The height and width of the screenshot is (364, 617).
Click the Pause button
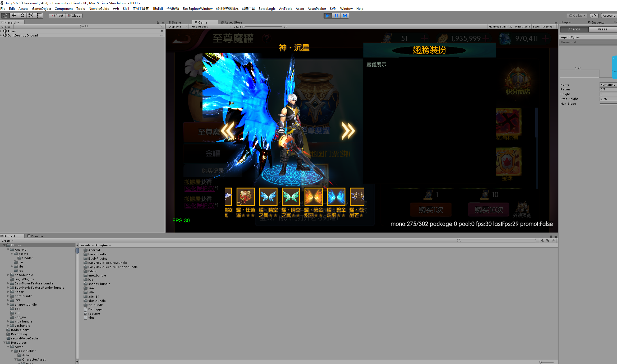pos(336,16)
